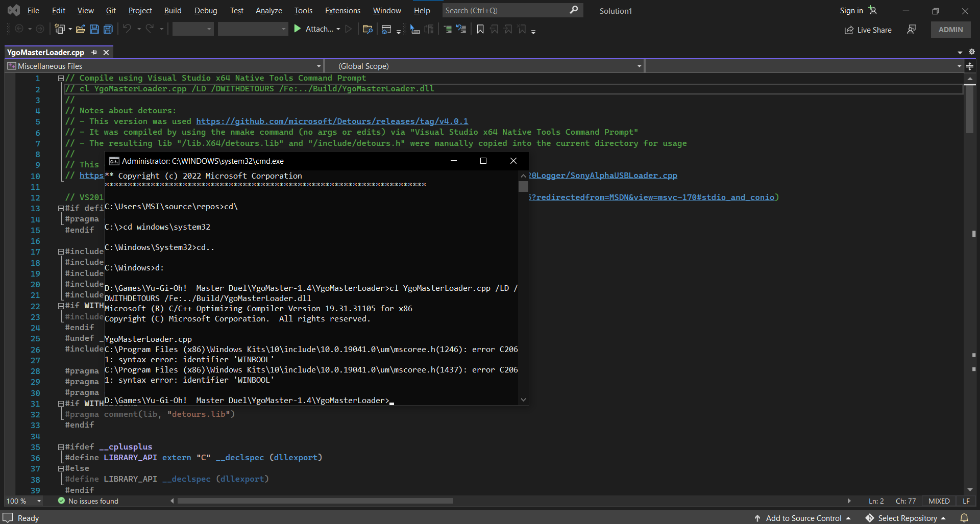The height and width of the screenshot is (524, 980).
Task: Open the Global Scope dropdown
Action: point(639,66)
